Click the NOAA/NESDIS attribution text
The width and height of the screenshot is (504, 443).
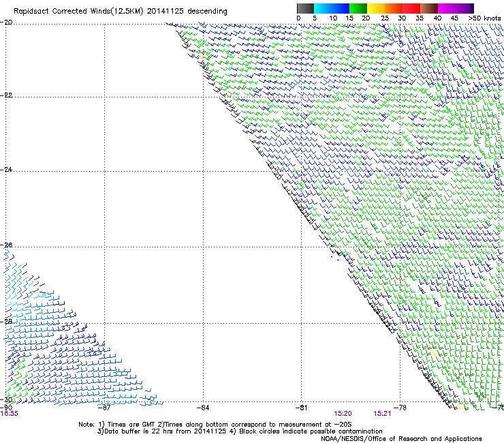pos(401,439)
